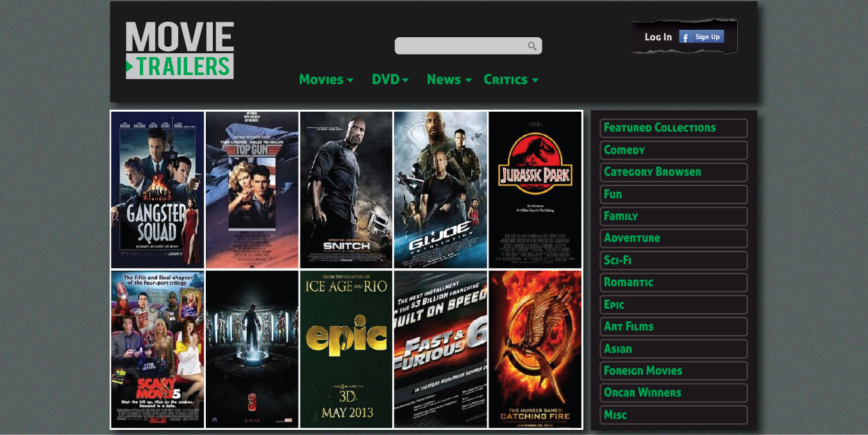This screenshot has height=435, width=868.
Task: Open the Gangster Squad poster
Action: point(158,190)
